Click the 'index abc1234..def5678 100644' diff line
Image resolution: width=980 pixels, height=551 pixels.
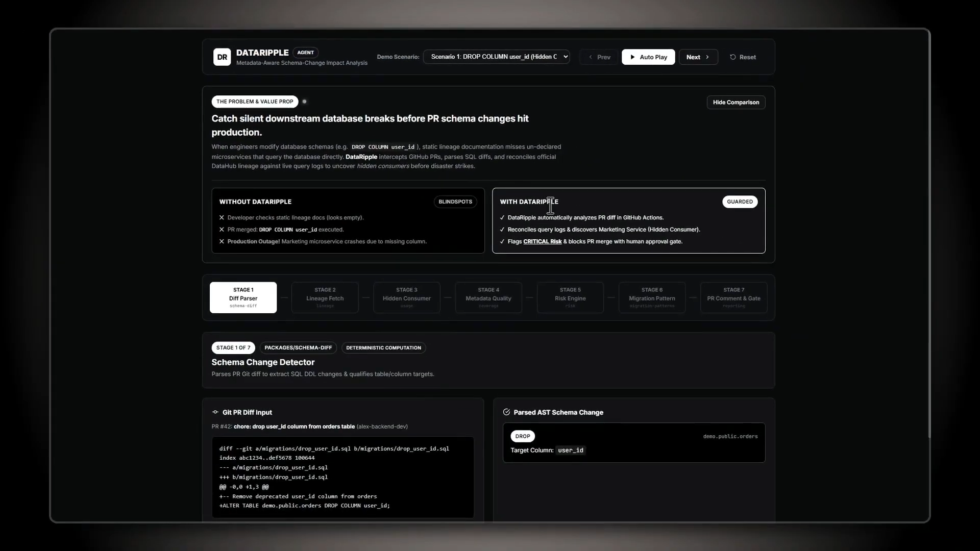267,458
